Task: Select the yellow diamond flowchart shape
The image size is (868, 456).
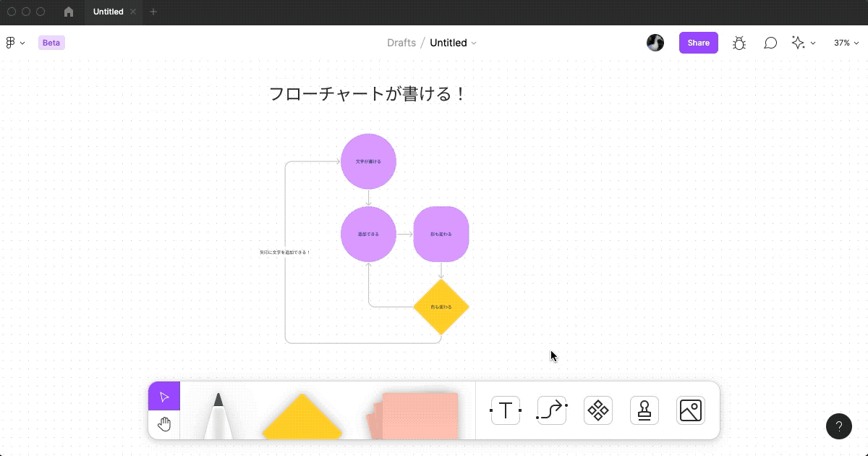Action: [x=441, y=307]
